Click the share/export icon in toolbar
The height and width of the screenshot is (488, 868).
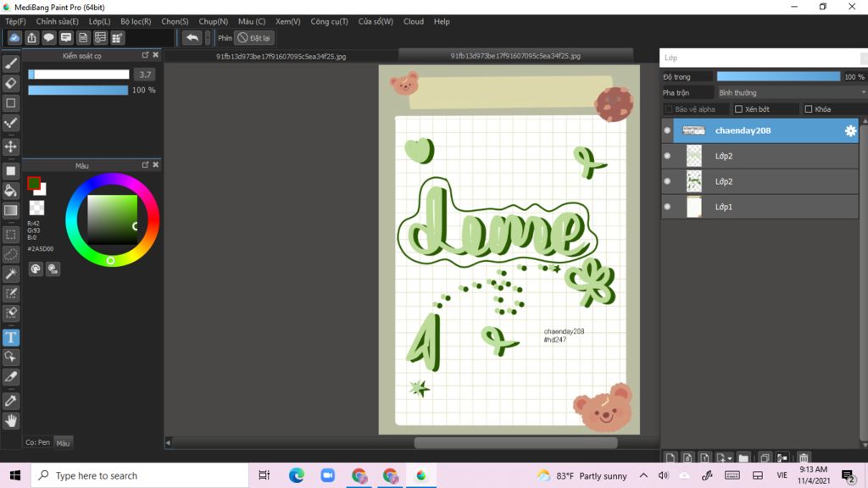(x=31, y=37)
